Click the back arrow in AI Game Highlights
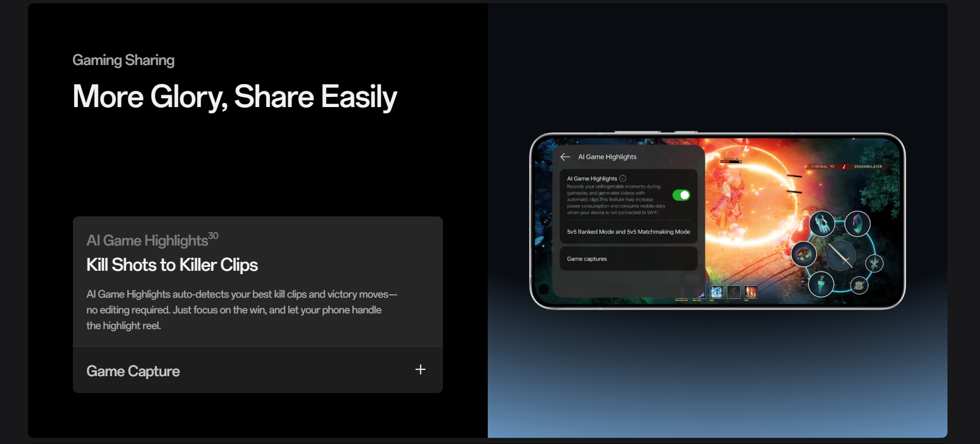Screen dimensions: 980x444 [x=565, y=157]
